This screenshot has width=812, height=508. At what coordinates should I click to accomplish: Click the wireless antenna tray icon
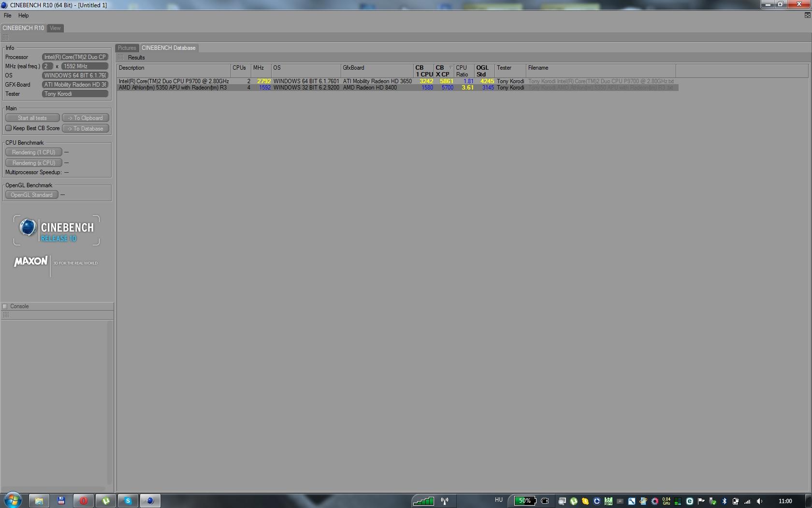coord(445,501)
